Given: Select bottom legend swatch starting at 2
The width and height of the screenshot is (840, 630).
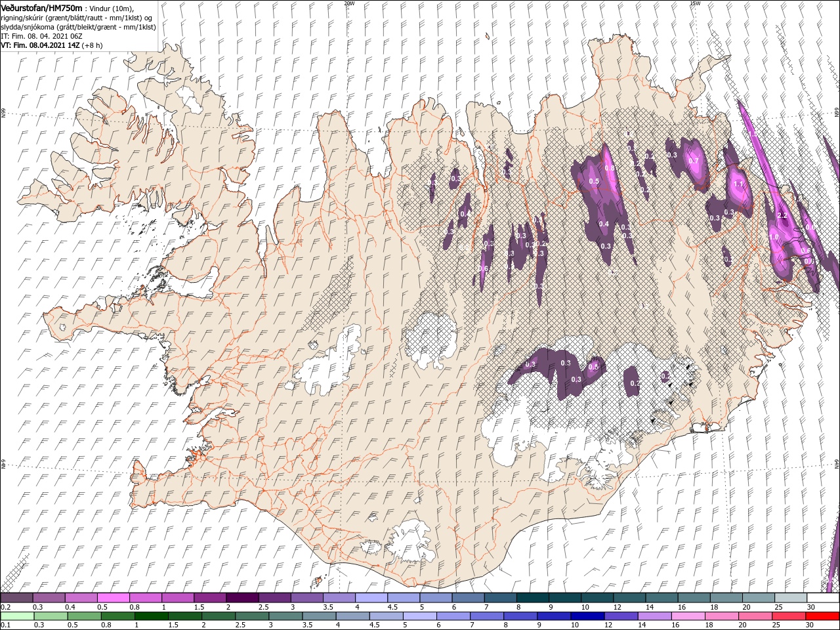Looking at the screenshot, I should pos(218,616).
